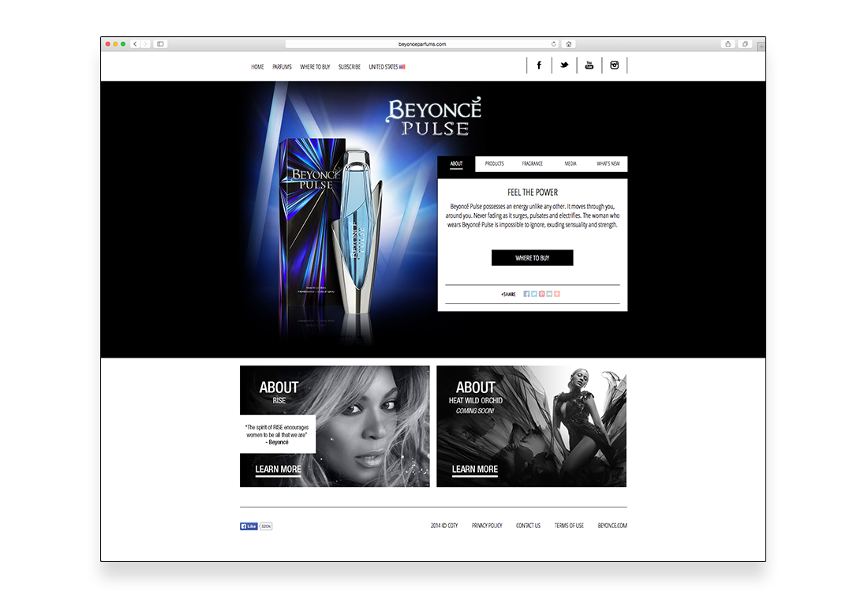The width and height of the screenshot is (868, 592).
Task: Open Safari share sheet icon
Action: coord(728,43)
